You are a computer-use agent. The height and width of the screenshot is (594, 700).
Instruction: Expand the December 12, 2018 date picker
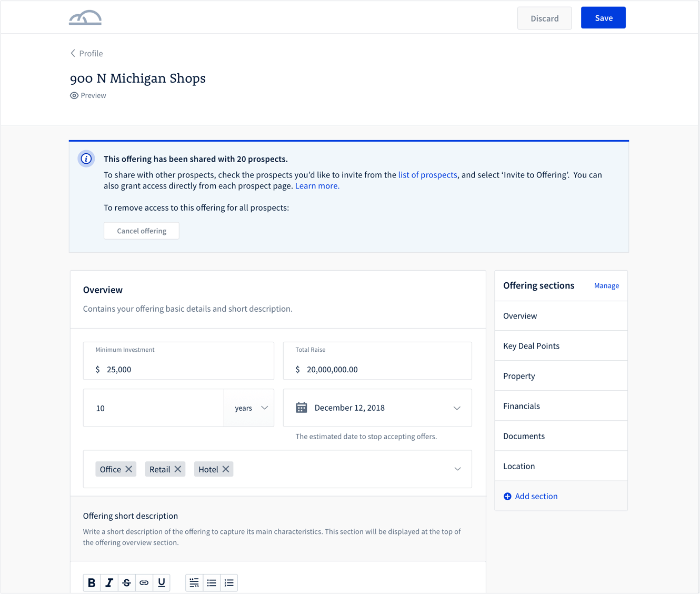[456, 408]
